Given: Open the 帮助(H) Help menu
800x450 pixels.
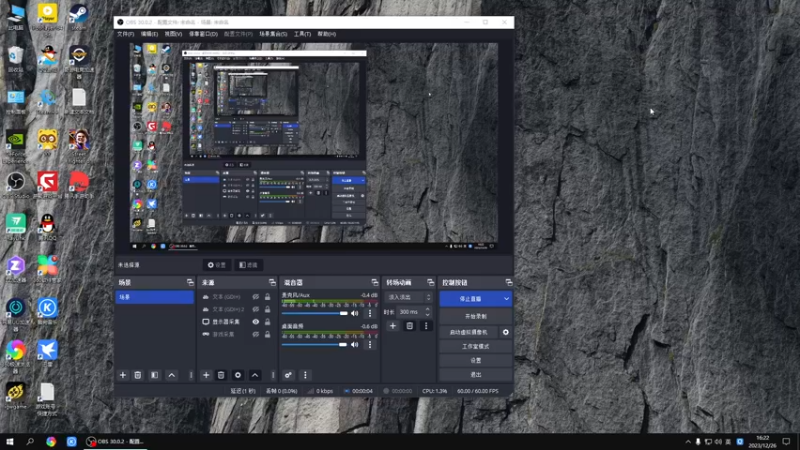Looking at the screenshot, I should pos(327,34).
